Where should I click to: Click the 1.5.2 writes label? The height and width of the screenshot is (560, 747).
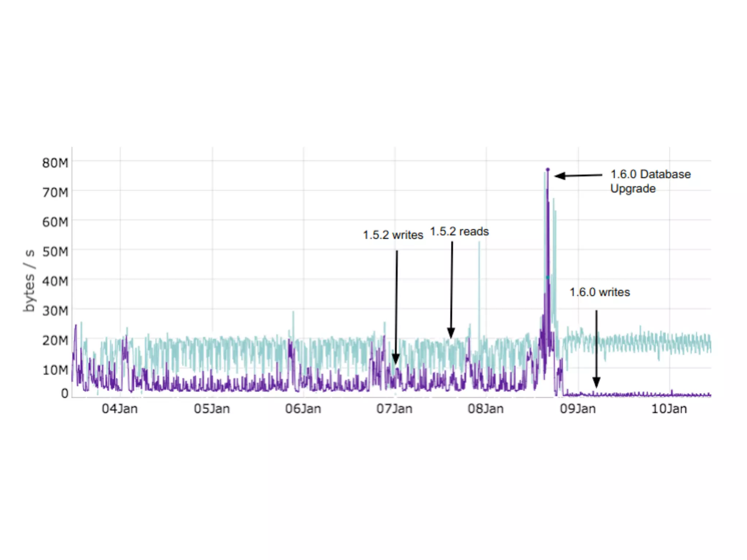(x=393, y=235)
